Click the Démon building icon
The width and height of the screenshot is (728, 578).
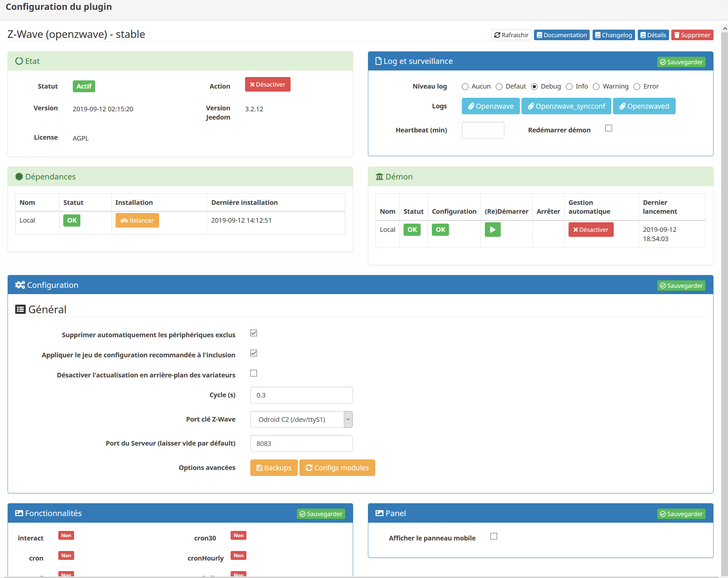(379, 177)
